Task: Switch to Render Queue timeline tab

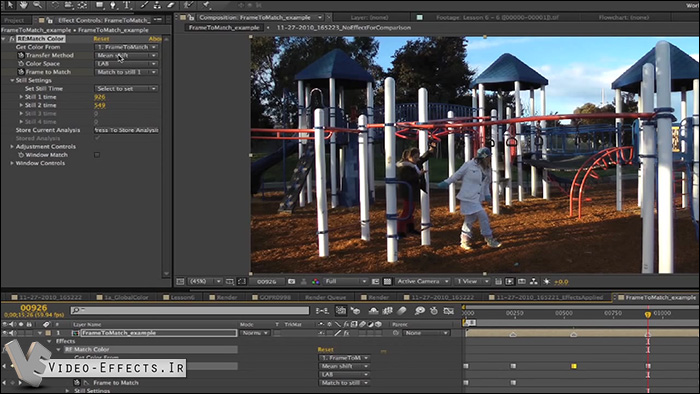Action: pos(325,297)
